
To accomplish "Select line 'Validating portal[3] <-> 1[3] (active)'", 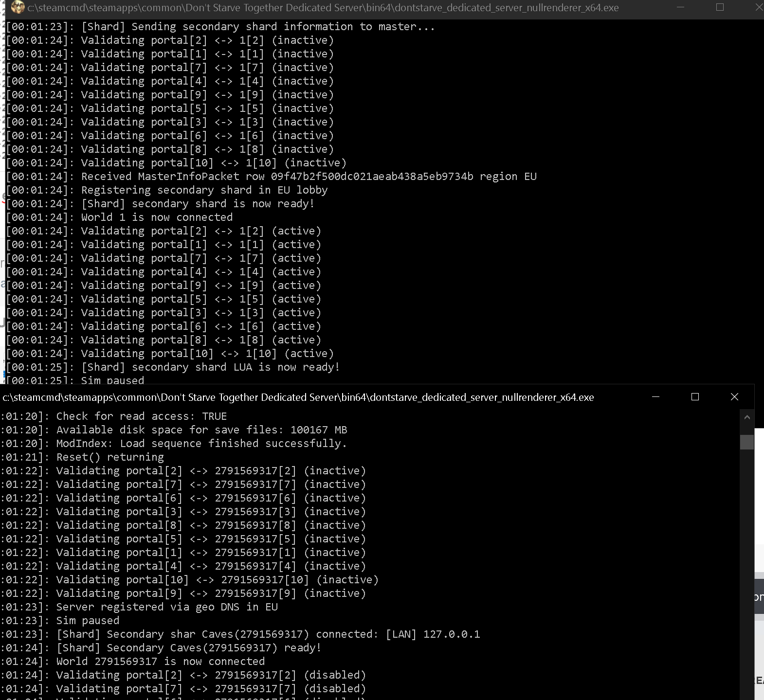I will coord(164,313).
